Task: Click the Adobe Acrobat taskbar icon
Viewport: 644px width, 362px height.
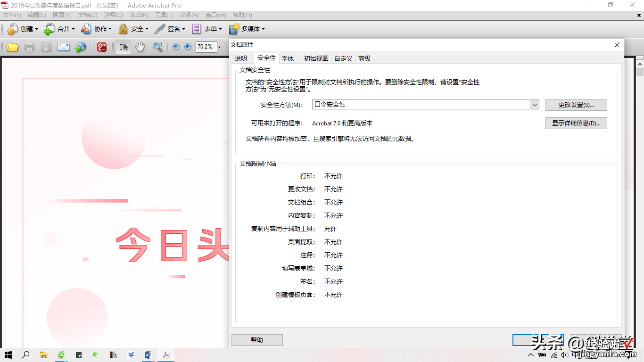Action: (x=166, y=355)
